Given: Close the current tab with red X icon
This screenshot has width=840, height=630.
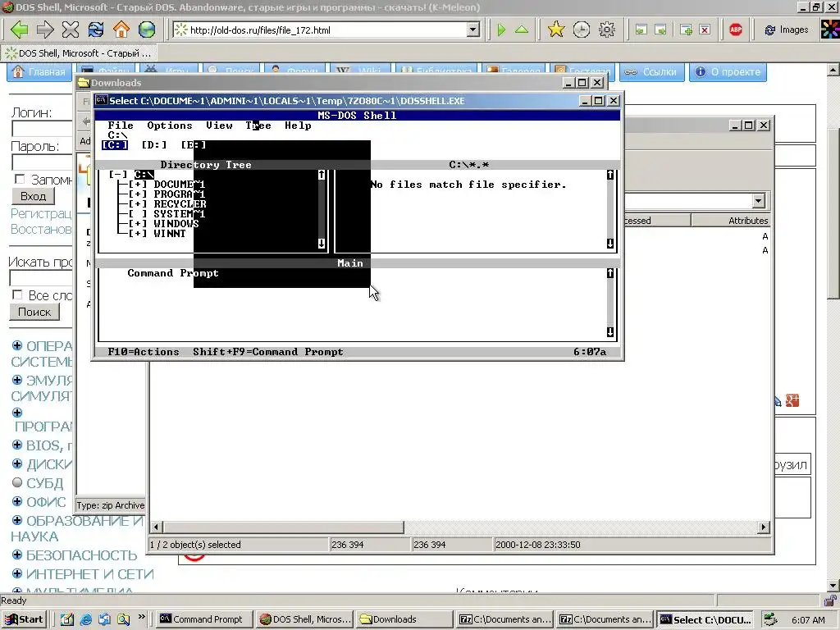Looking at the screenshot, I should point(705,30).
